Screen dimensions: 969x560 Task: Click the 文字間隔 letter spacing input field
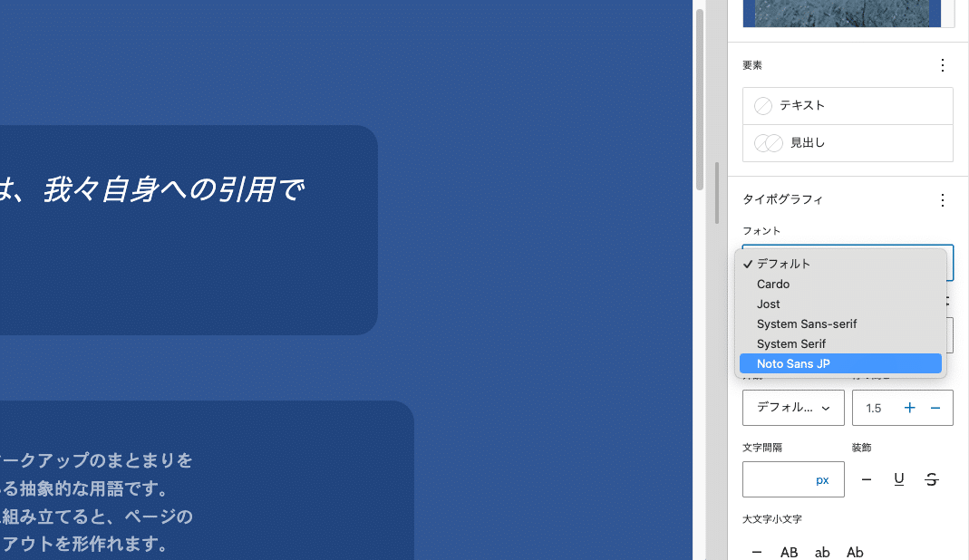coord(778,479)
